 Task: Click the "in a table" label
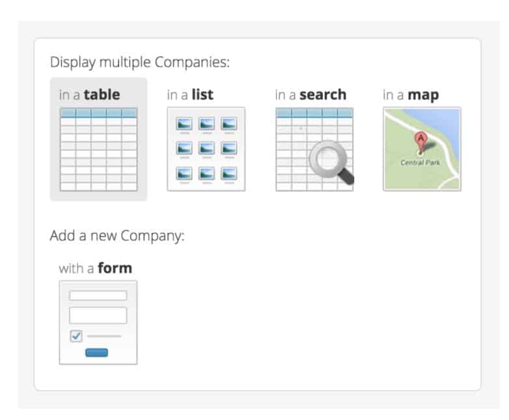pos(89,95)
